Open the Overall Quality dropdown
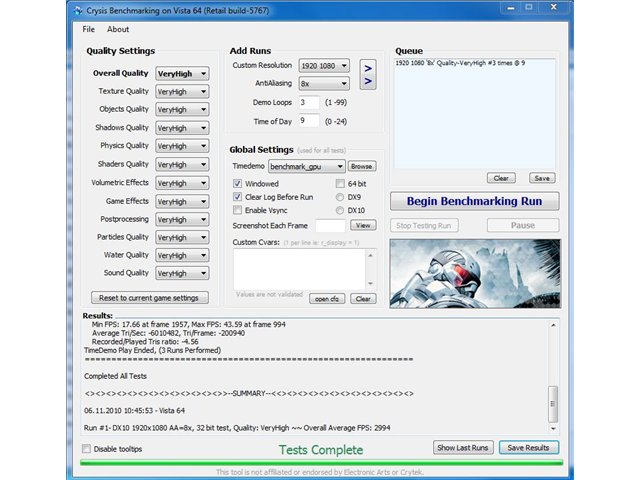Screen dimensions: 640x480 pos(182,74)
